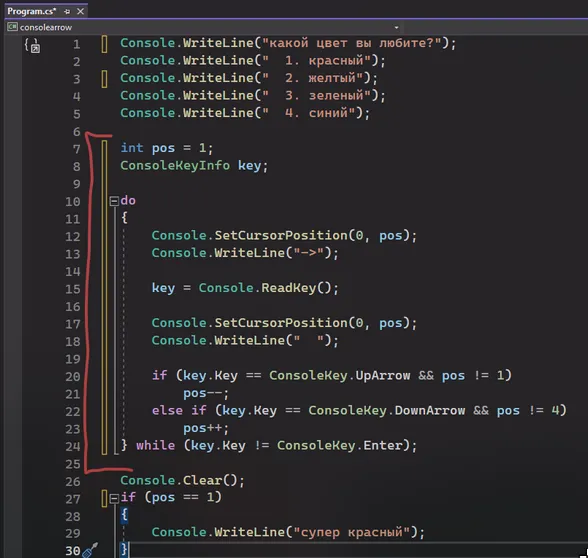Click the highlighted opening brace on line 28
Screen dimensions: 588x558
pyautogui.click(x=124, y=515)
